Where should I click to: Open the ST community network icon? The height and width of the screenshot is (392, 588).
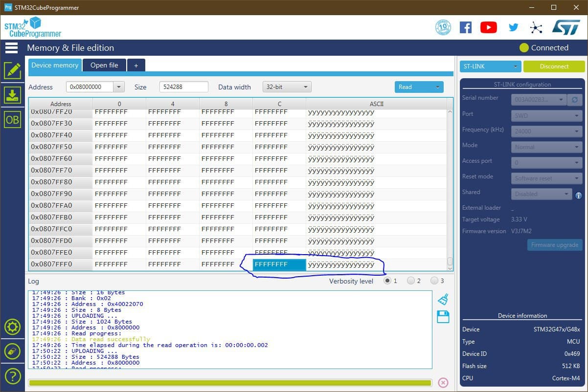537,27
